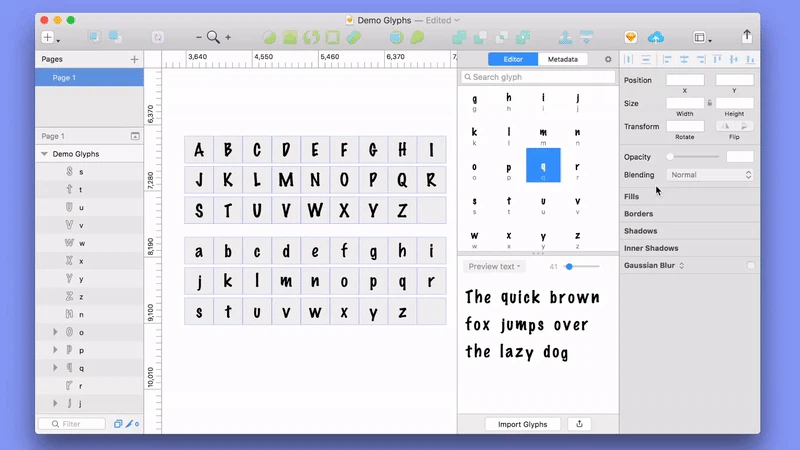Image resolution: width=800 pixels, height=450 pixels.
Task: Apply the Intersect boolean operation
Action: pos(502,37)
